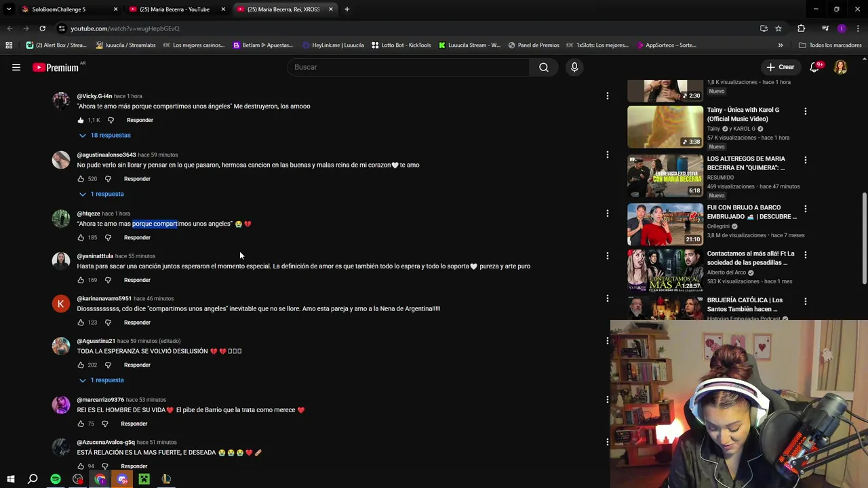Switch to the Maria Becerra - YouTube tab
Viewport: 868px width, 488px height.
coord(174,9)
